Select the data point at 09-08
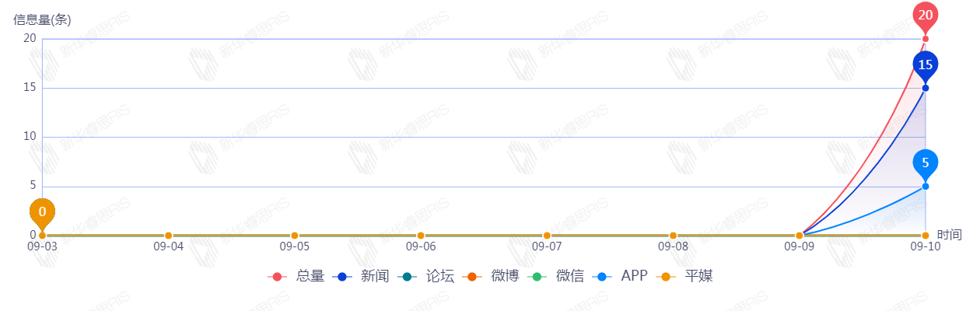 point(673,236)
